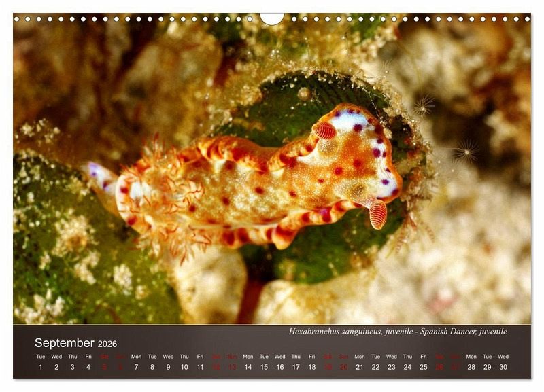544x392 pixels.
Task: Select date 15 in the calendar strip
Action: 264,367
